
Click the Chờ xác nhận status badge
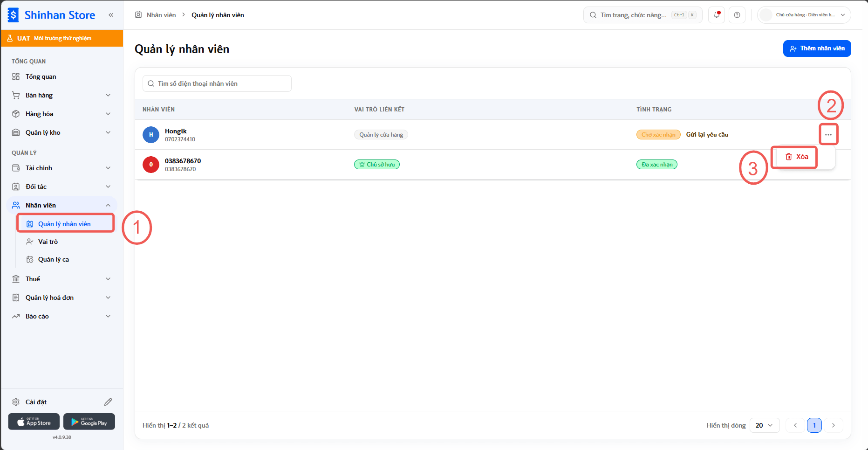(658, 135)
